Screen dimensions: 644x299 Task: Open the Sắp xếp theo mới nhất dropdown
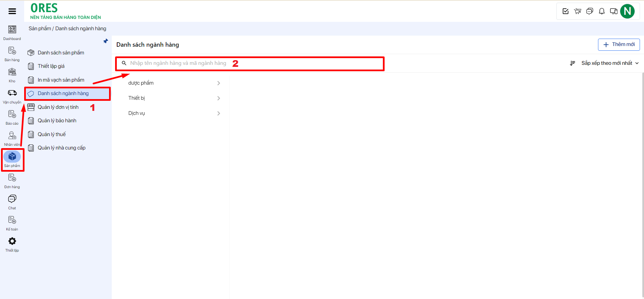click(x=609, y=63)
